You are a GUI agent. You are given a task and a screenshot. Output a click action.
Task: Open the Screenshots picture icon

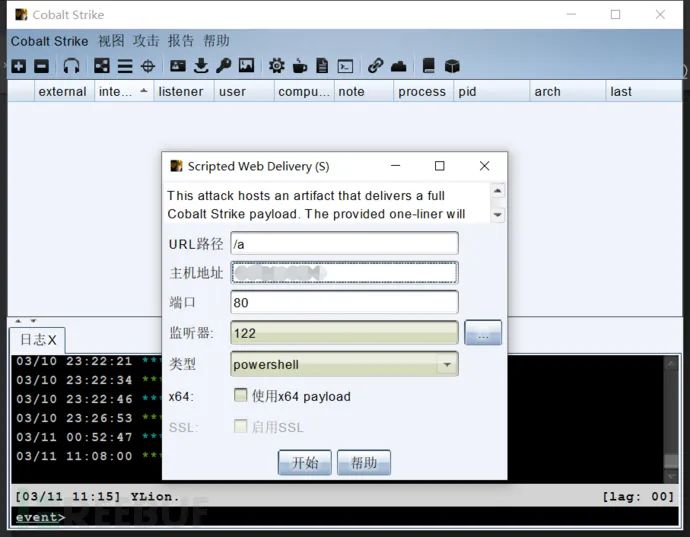coord(246,66)
